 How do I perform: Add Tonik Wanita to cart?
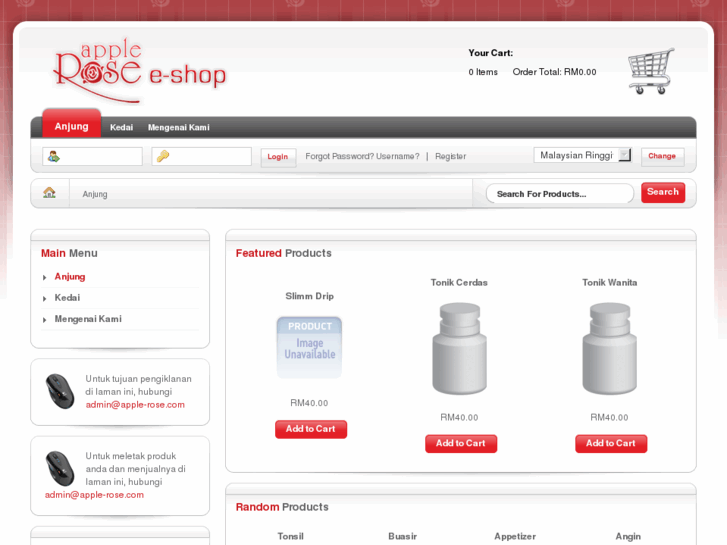tap(611, 443)
